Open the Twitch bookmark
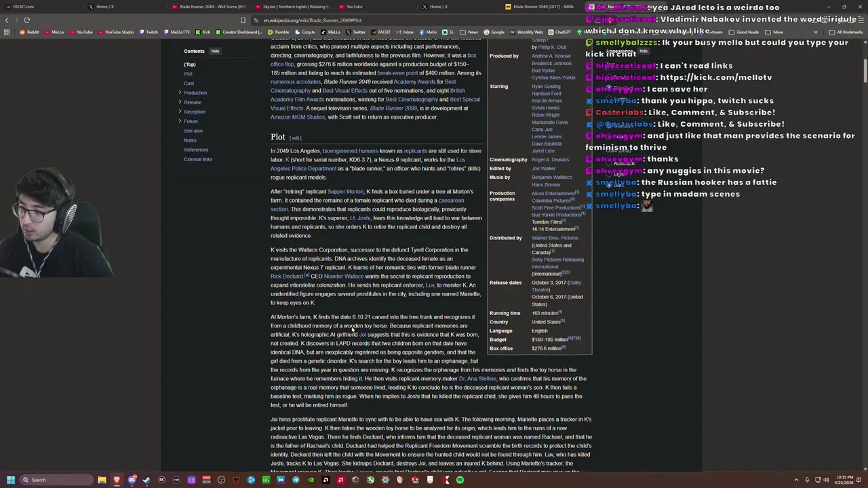This screenshot has width=868, height=488. [x=147, y=32]
